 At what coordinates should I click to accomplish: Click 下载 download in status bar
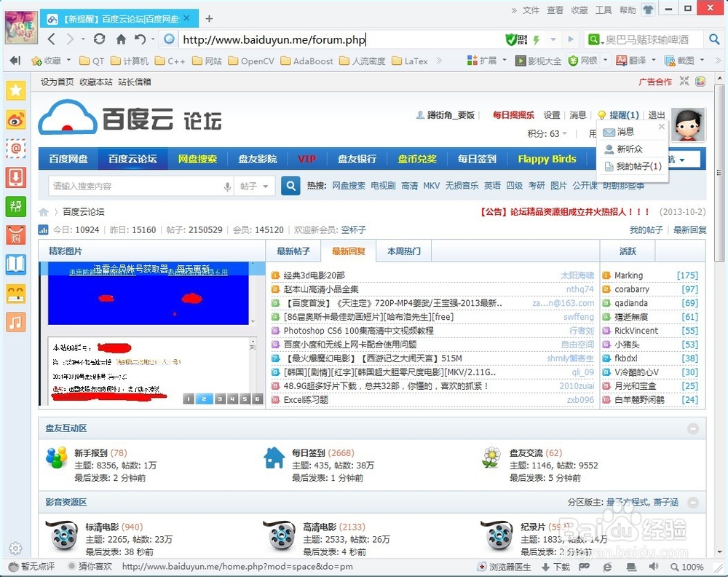pyautogui.click(x=555, y=567)
